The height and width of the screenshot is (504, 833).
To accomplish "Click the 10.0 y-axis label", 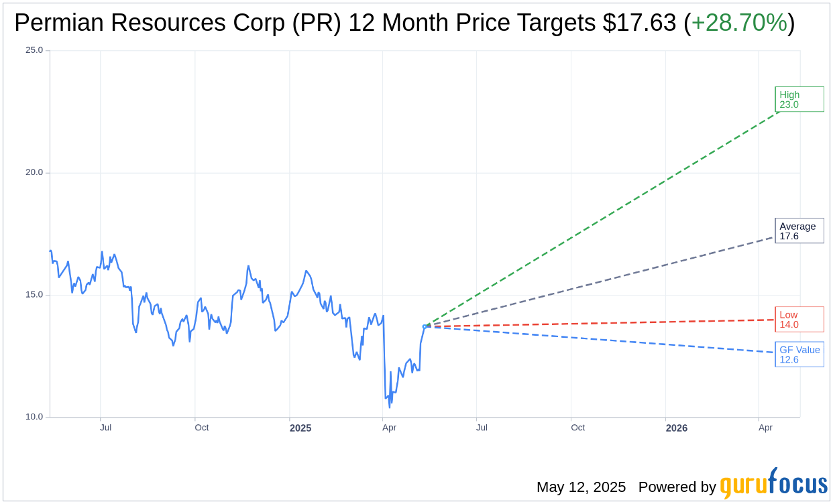I will tap(34, 417).
